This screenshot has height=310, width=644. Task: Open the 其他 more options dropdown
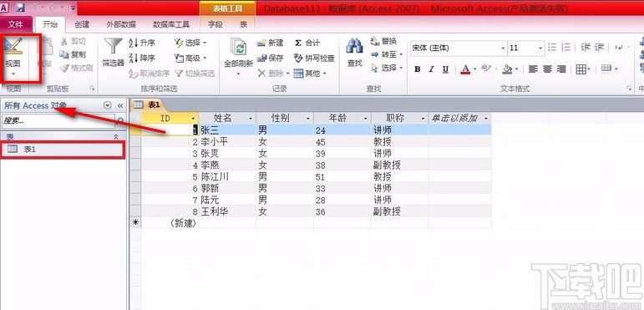(x=310, y=73)
